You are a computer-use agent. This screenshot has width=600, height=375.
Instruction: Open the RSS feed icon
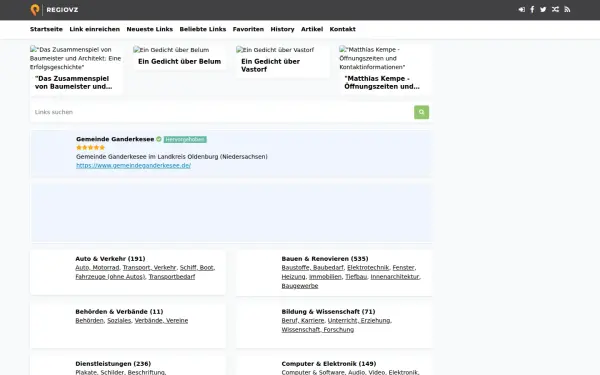click(567, 10)
